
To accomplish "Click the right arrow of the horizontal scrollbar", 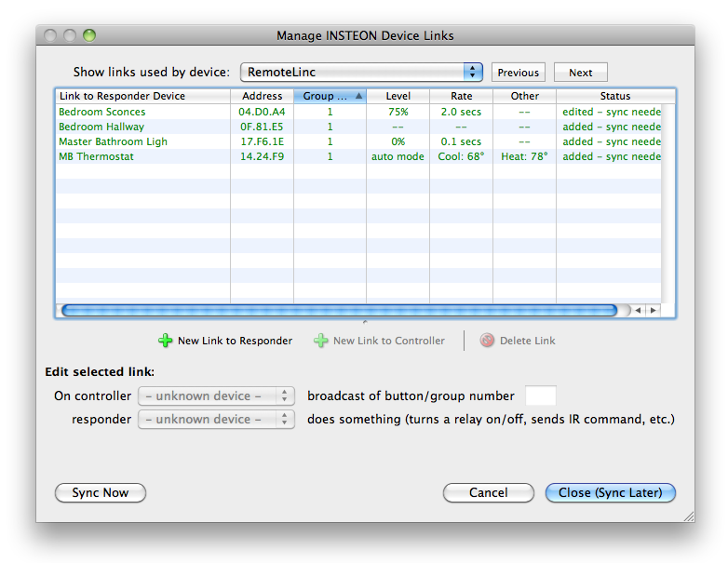I will tap(654, 310).
